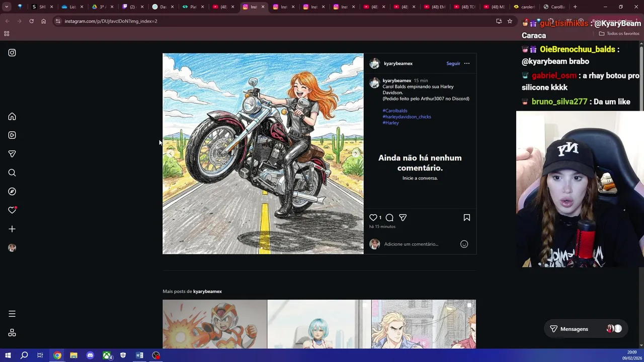Open the Meta apps icon at sidebar bottom
Viewport: 644px width, 362px height.
[x=12, y=333]
